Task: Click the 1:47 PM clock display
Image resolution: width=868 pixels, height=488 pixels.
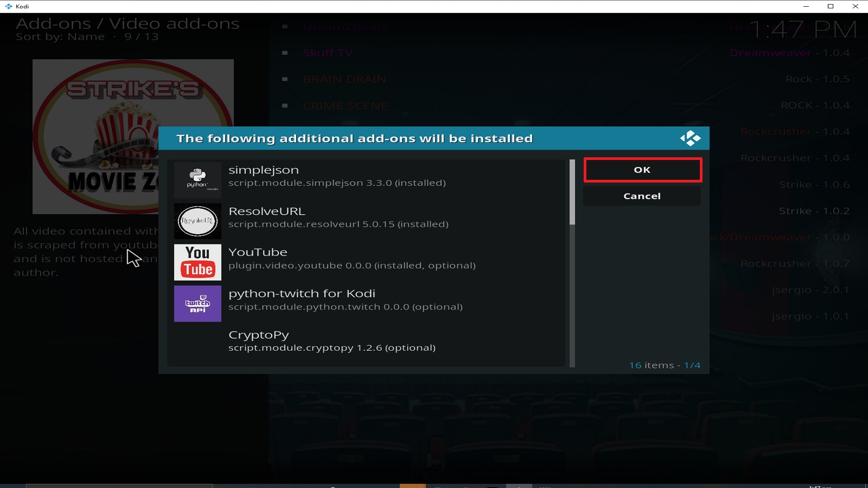Action: click(x=803, y=29)
